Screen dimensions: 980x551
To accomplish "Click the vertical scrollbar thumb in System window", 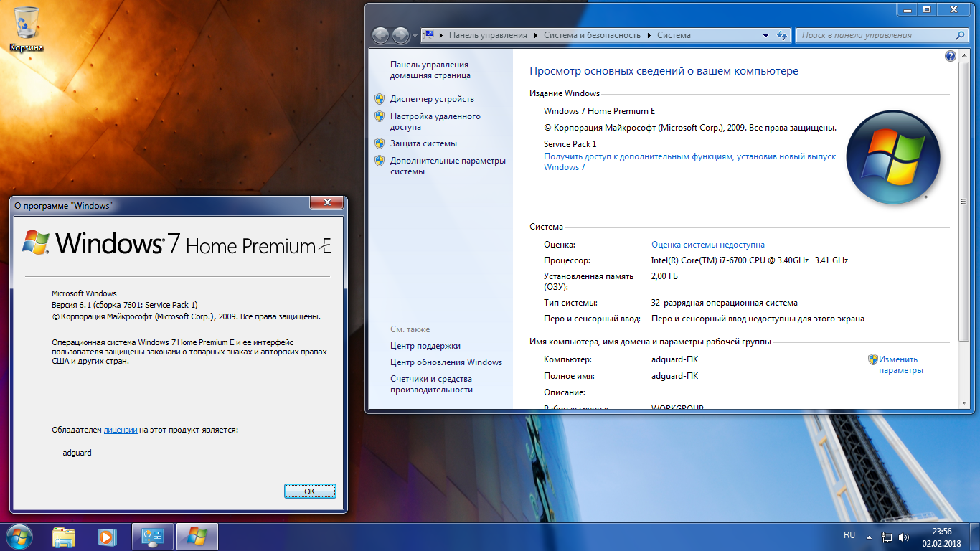I will 963,201.
